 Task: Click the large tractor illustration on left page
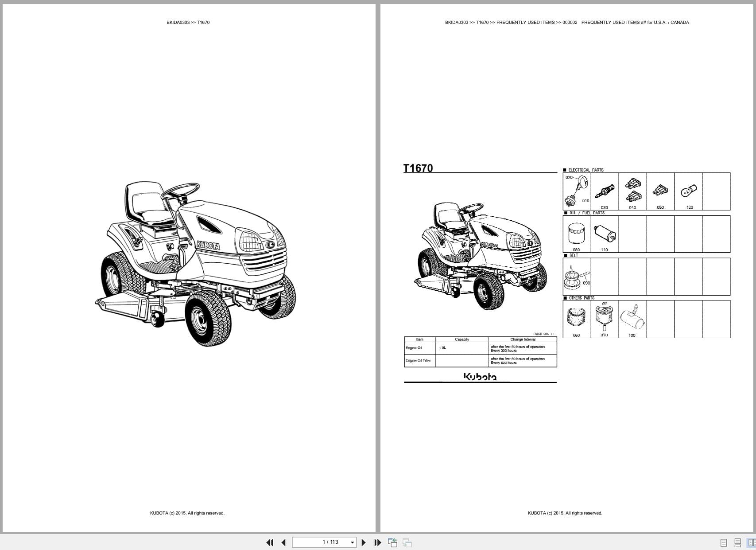195,263
